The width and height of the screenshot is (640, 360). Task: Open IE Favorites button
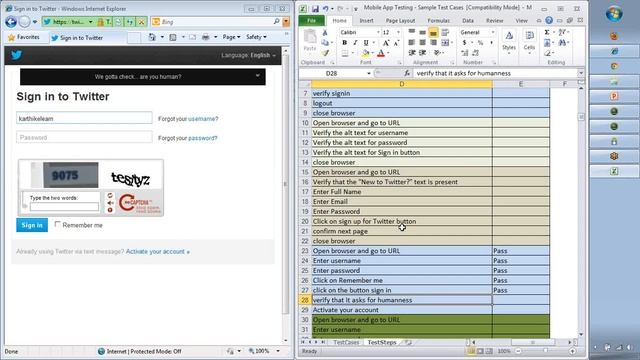24,37
